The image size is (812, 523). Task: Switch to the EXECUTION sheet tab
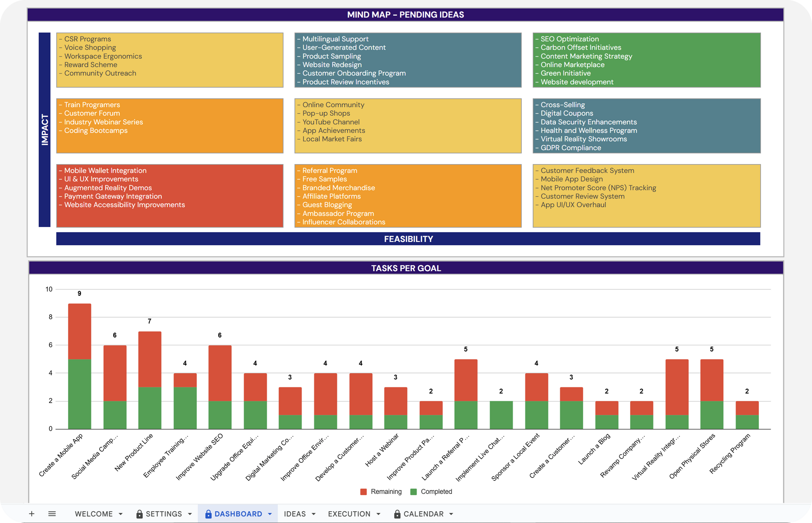click(x=349, y=514)
